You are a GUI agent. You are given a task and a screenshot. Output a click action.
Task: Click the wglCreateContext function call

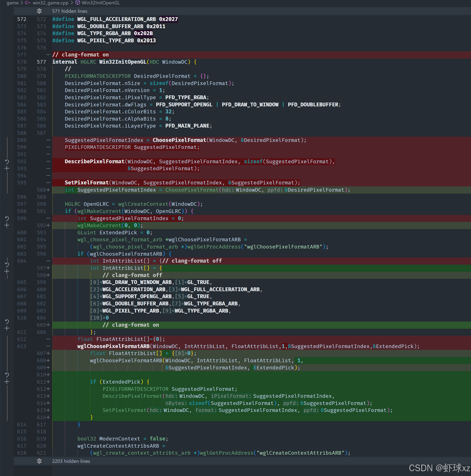[x=143, y=204]
